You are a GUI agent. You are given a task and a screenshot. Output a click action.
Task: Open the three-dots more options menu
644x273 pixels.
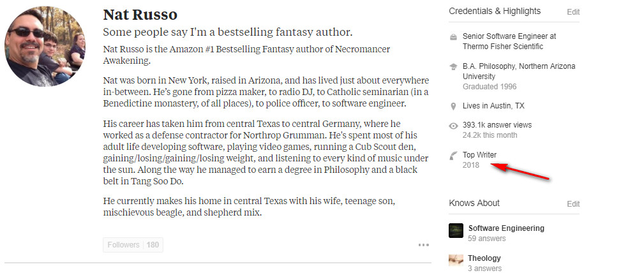423,245
